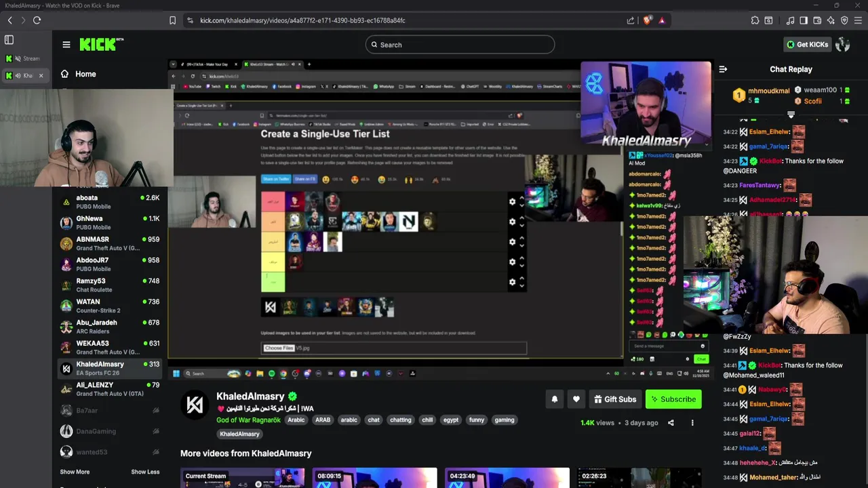Click Show Less in sidebar
Image resolution: width=868 pixels, height=488 pixels.
tap(145, 472)
